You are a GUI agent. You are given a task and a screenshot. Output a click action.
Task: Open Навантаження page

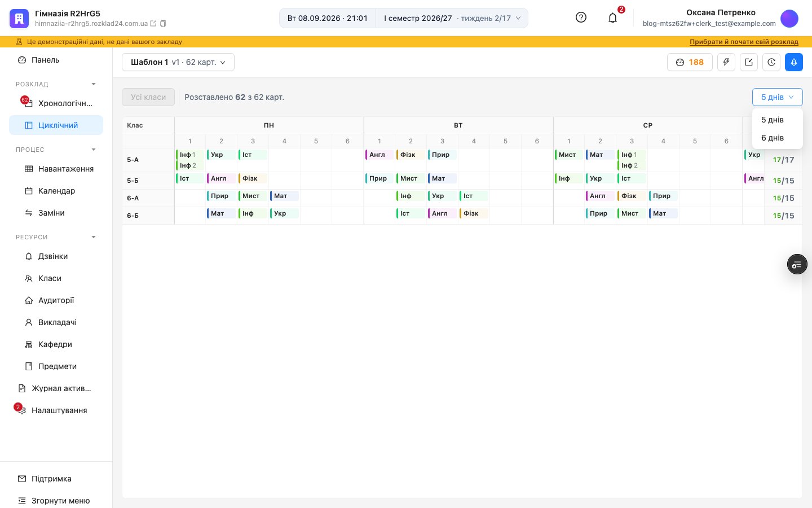pyautogui.click(x=56, y=169)
